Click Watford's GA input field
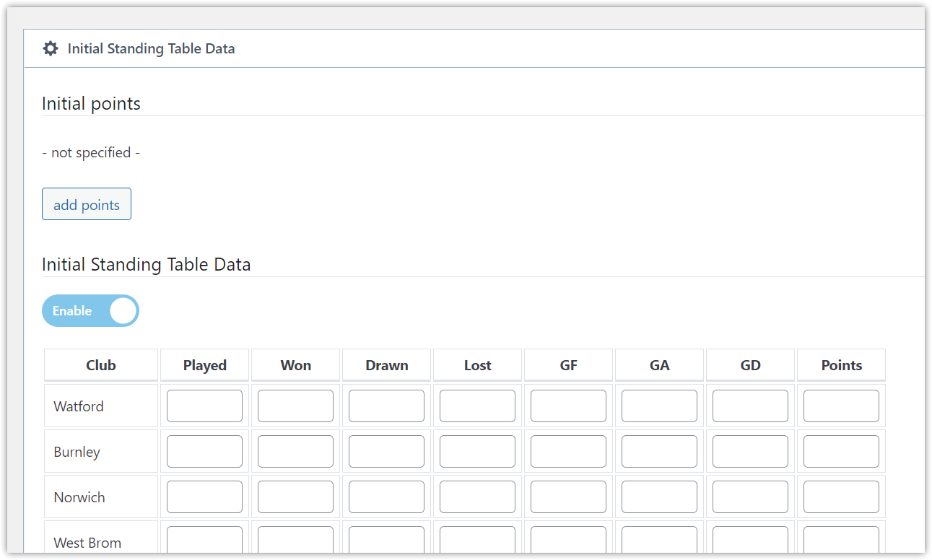932x560 pixels. (x=658, y=406)
